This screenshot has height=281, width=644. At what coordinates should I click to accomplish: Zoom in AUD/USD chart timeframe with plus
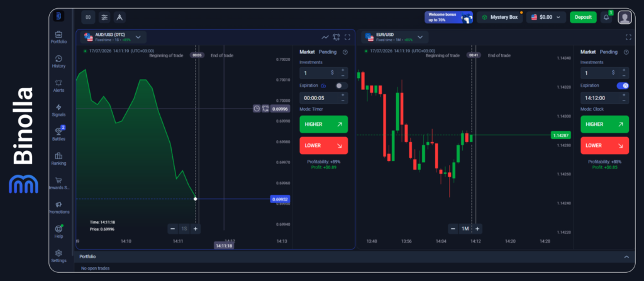tap(196, 229)
